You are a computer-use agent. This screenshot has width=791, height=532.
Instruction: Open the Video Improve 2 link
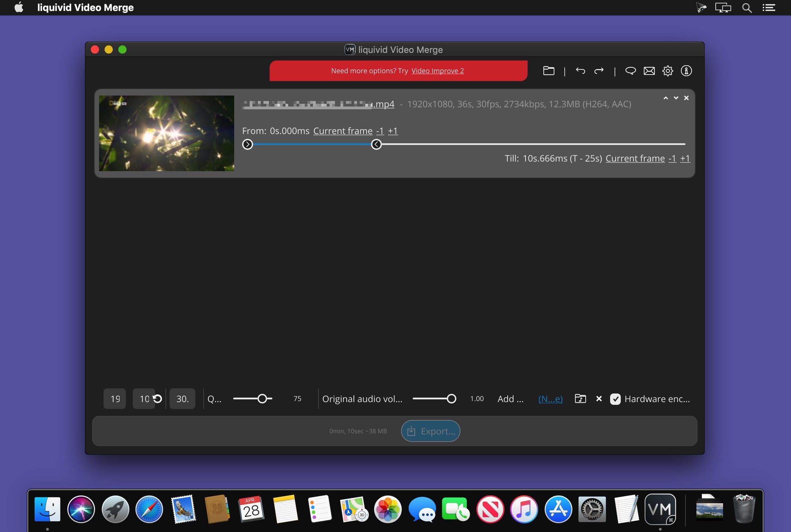pos(437,71)
